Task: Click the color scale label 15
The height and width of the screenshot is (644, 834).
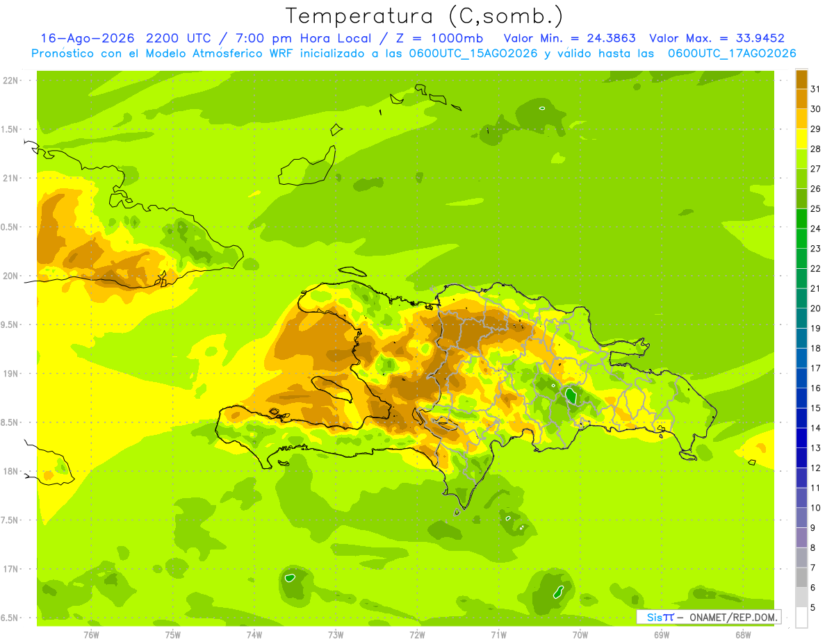Action: click(x=816, y=408)
